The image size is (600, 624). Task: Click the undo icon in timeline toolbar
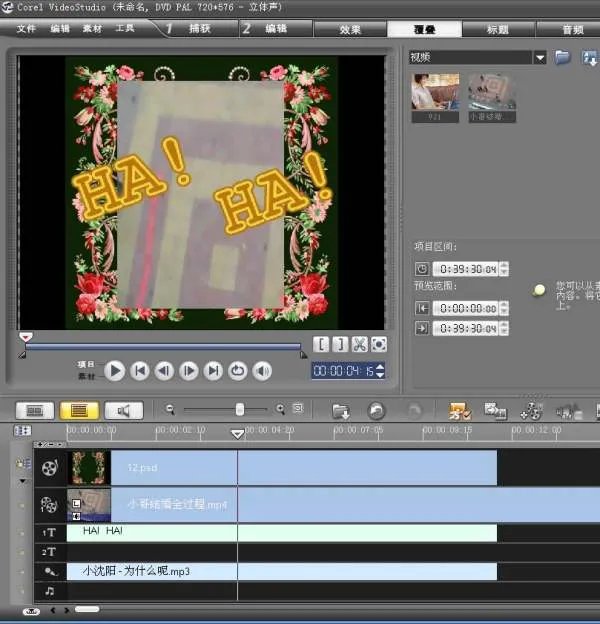pos(376,410)
